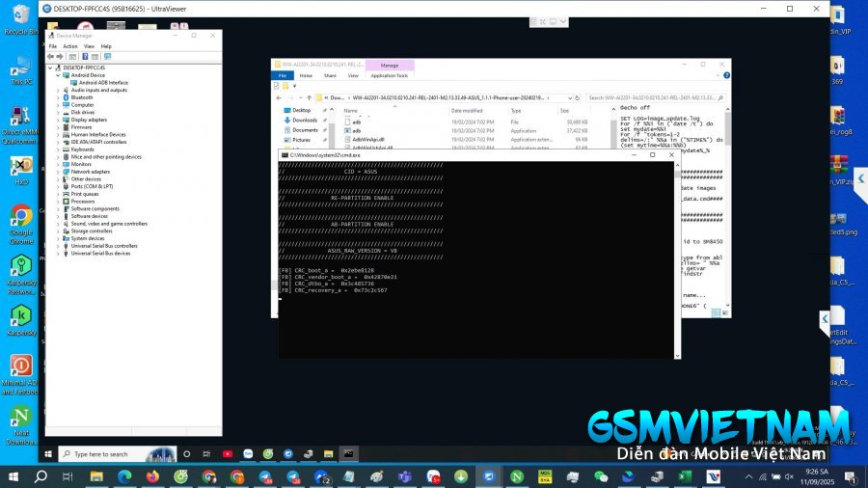This screenshot has height=488, width=868.
Task: Click YouTube icon in remote taskbar
Action: click(228, 454)
